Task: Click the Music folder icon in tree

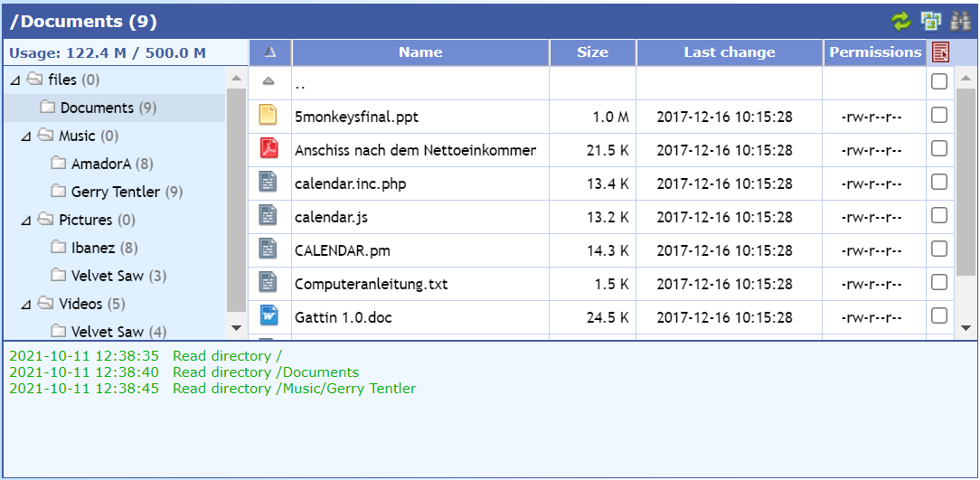Action: (x=45, y=135)
